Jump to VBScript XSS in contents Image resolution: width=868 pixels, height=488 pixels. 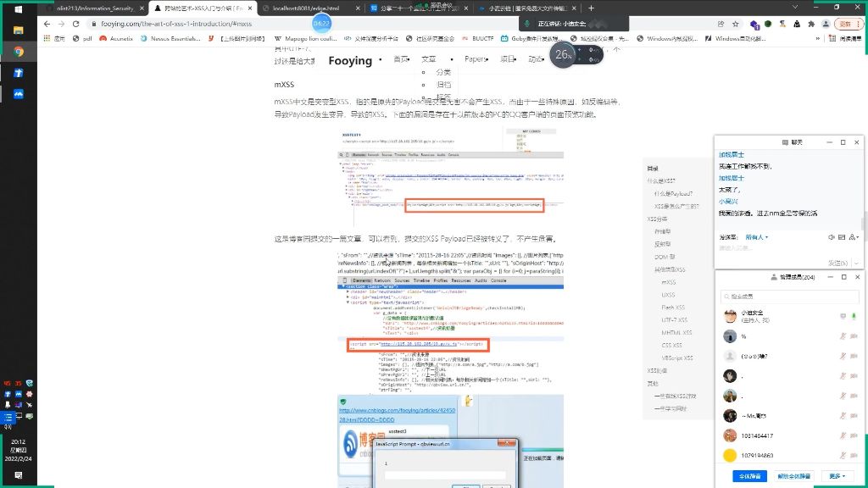(676, 358)
